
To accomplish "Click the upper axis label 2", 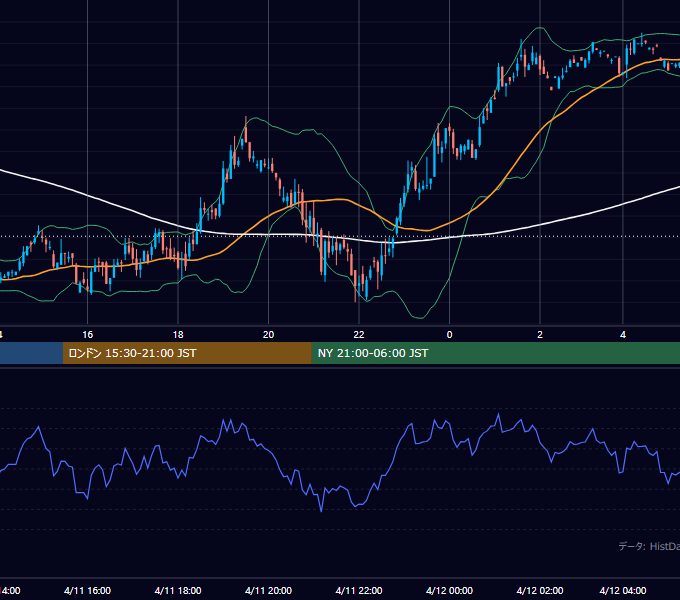I will click(540, 335).
